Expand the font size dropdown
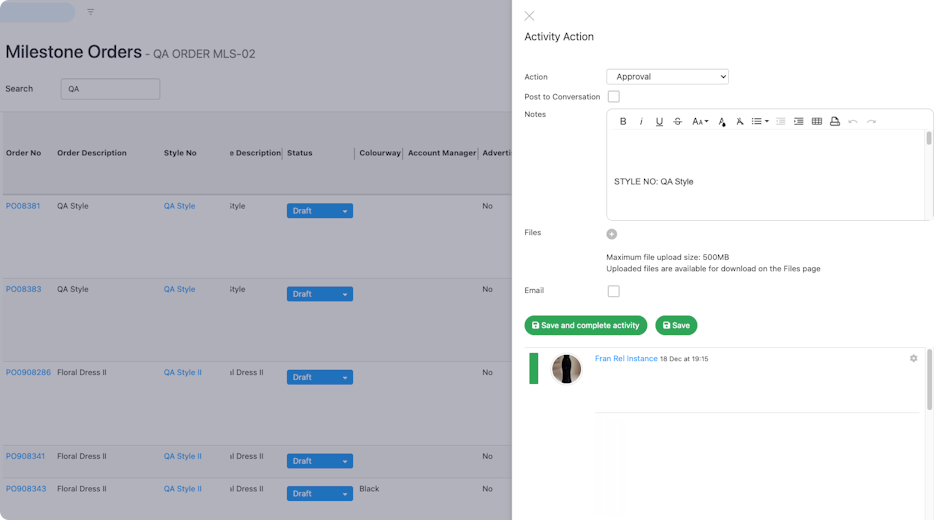The height and width of the screenshot is (520, 943). pyautogui.click(x=700, y=121)
